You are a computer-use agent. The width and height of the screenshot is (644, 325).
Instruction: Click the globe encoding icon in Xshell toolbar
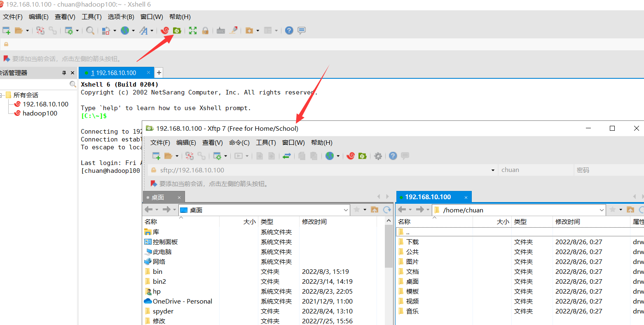point(125,31)
